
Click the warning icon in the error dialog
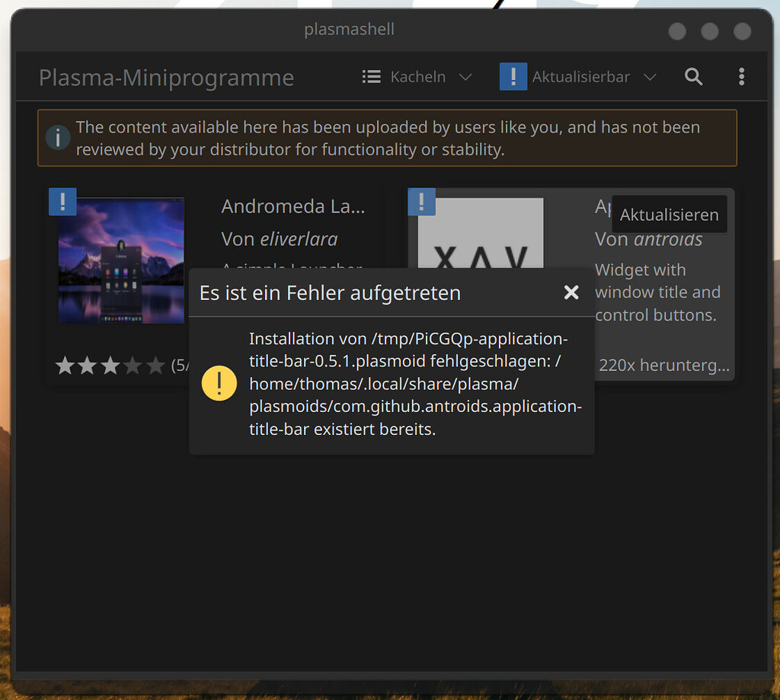click(x=219, y=383)
